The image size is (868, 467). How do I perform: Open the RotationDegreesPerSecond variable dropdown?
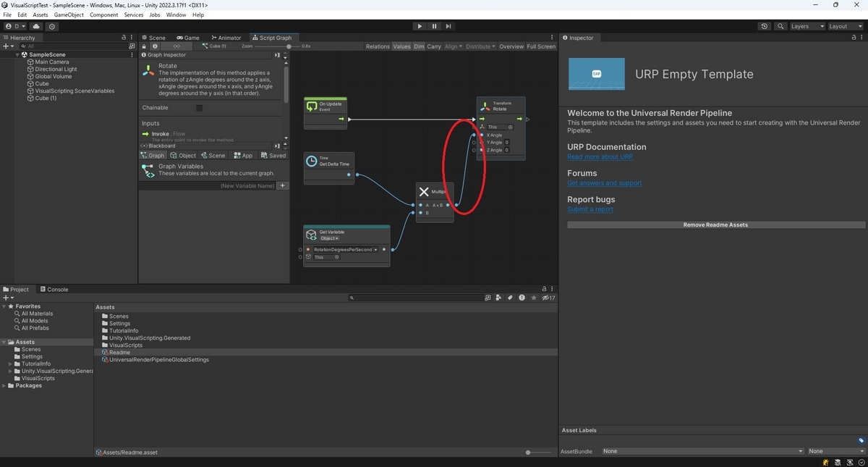click(x=345, y=249)
